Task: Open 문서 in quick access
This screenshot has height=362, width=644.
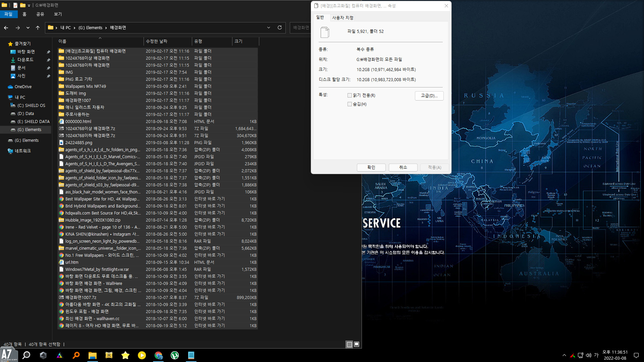Action: pos(21,68)
